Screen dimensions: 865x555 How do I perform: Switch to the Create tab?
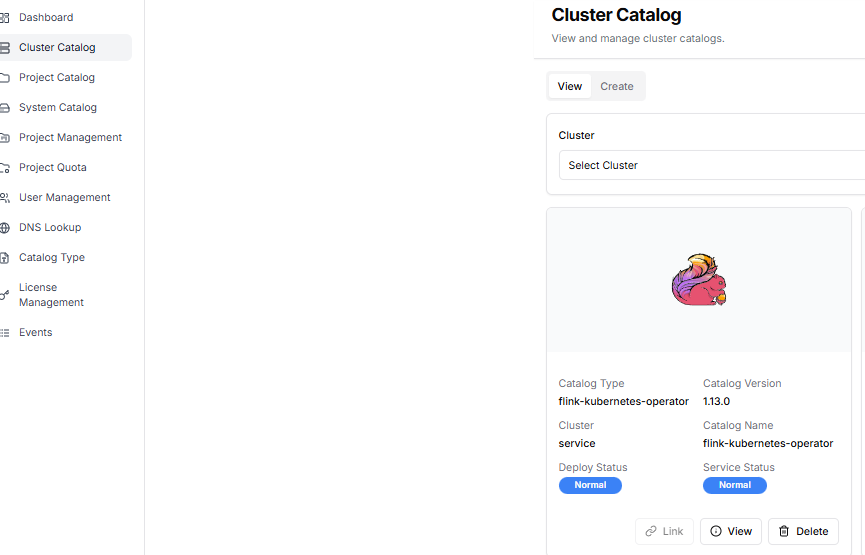(616, 86)
